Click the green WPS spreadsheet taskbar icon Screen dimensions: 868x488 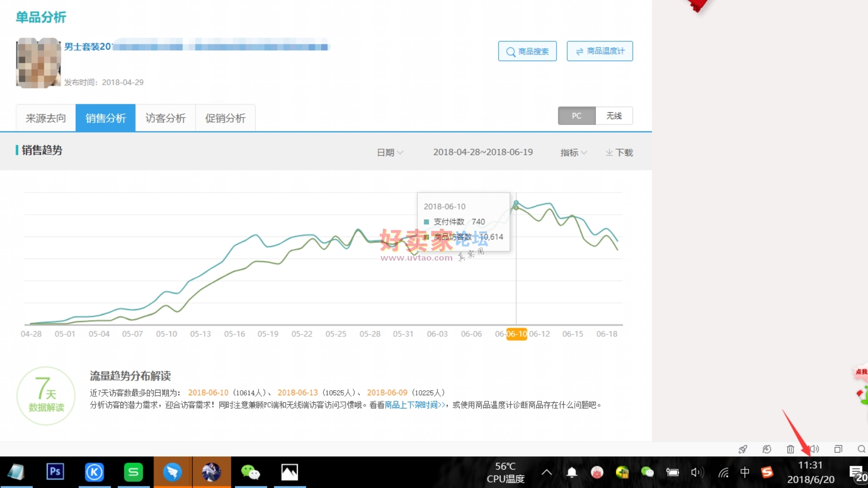133,472
